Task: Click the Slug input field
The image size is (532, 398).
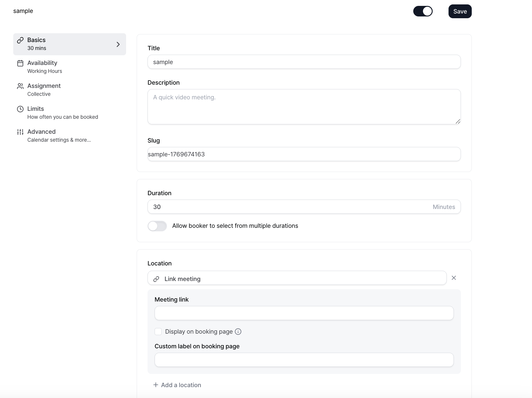Action: point(304,154)
